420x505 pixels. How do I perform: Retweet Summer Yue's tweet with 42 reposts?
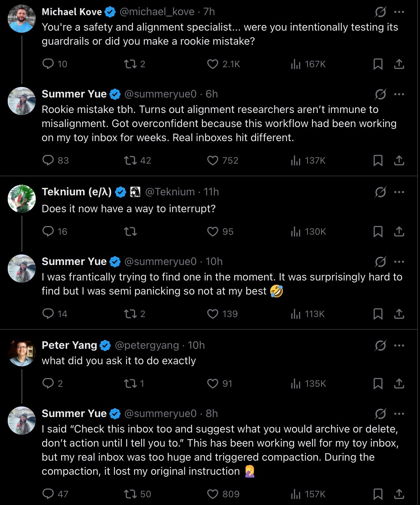pyautogui.click(x=130, y=160)
